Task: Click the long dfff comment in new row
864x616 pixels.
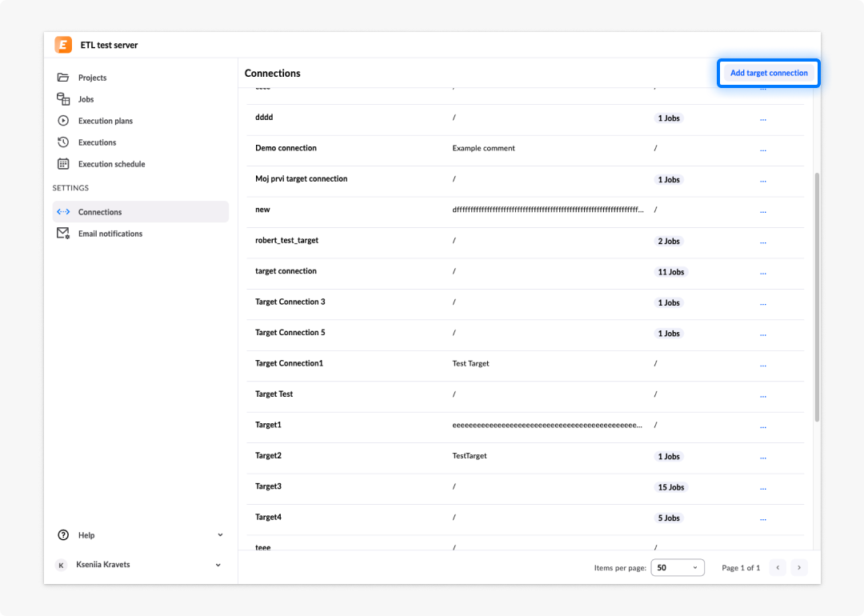Action: tap(548, 210)
